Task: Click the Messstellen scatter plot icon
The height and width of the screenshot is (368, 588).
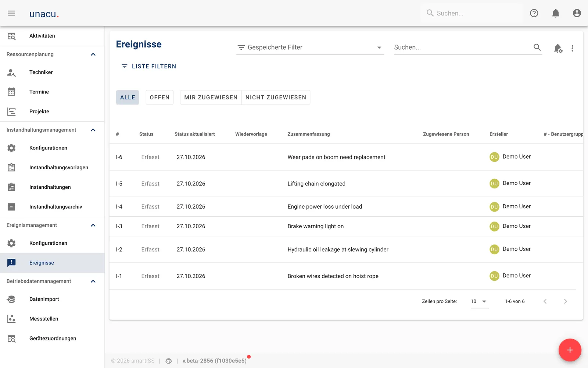Action: (11, 319)
